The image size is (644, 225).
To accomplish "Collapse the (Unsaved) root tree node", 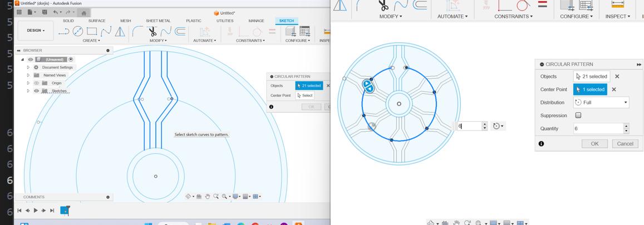I will tap(23, 59).
